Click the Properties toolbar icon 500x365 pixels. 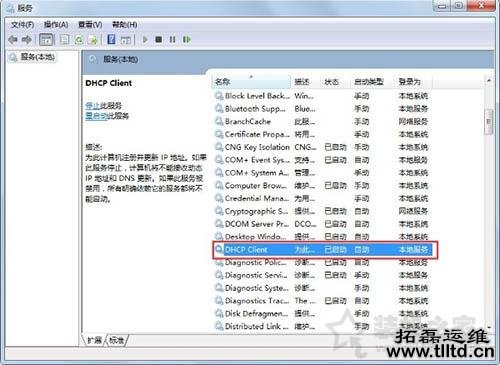(64, 40)
